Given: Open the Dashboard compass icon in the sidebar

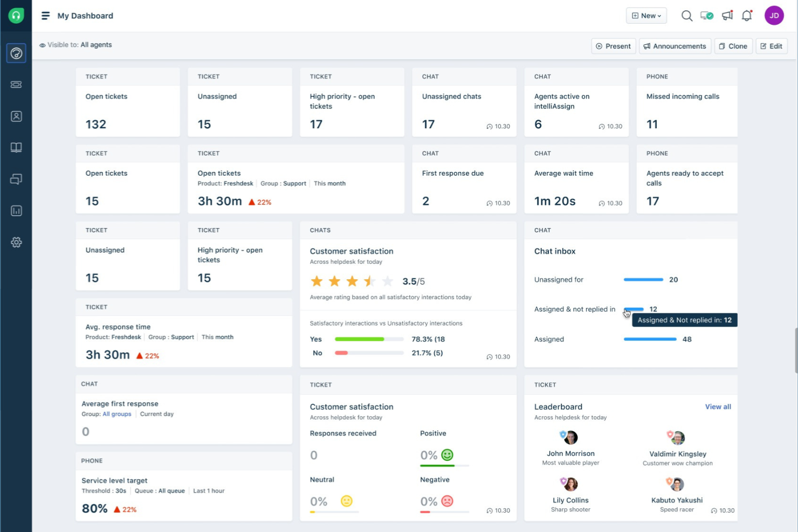Looking at the screenshot, I should [x=16, y=53].
